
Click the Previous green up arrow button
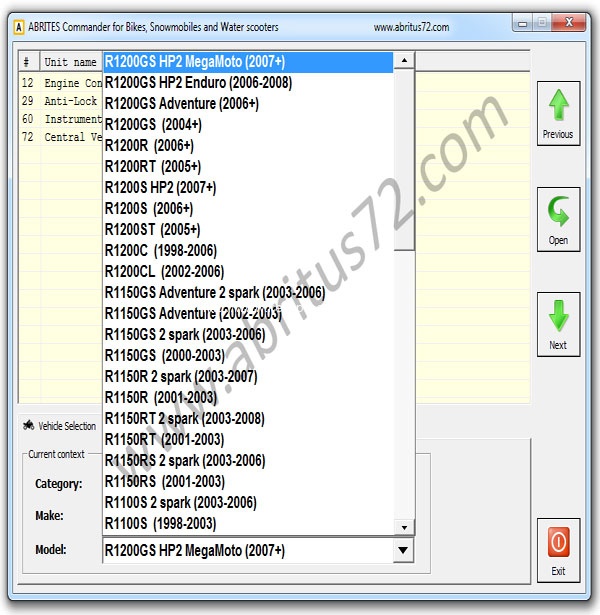coord(558,113)
